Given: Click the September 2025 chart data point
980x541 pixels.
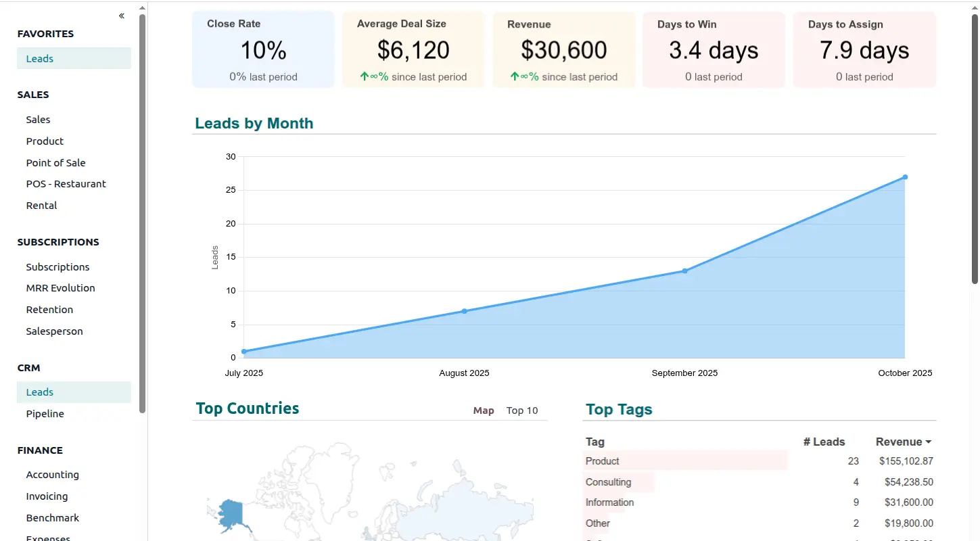Looking at the screenshot, I should point(684,271).
